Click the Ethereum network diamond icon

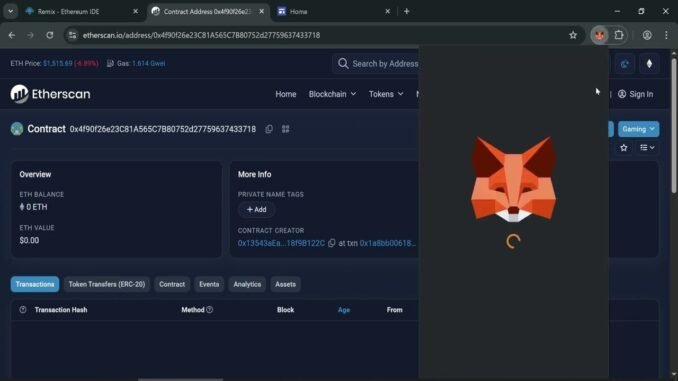tap(649, 64)
